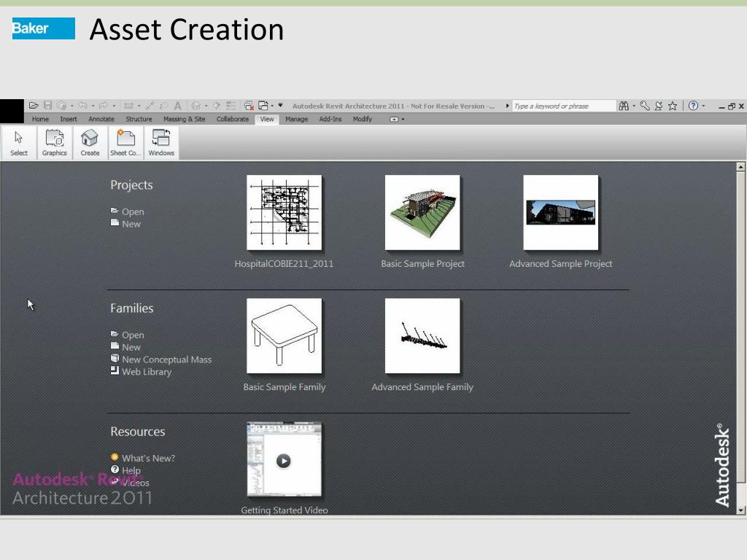Switch to the Modify ribbon tab

[362, 119]
